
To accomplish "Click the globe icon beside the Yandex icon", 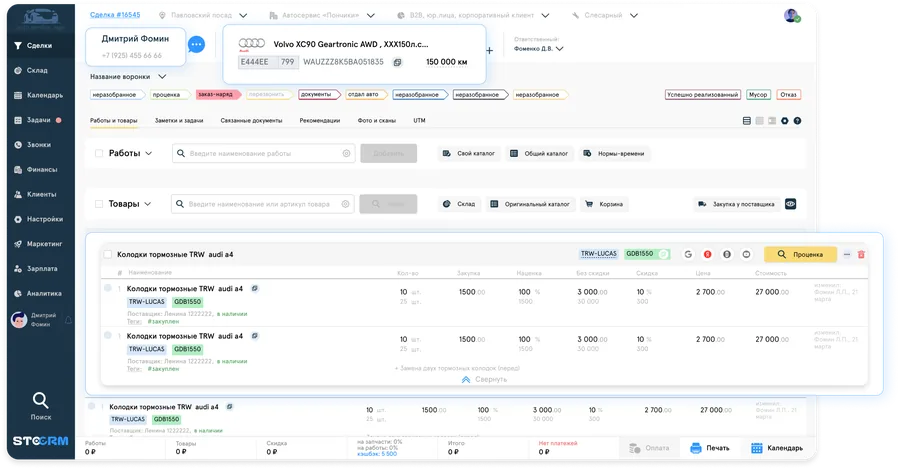I will pos(727,254).
